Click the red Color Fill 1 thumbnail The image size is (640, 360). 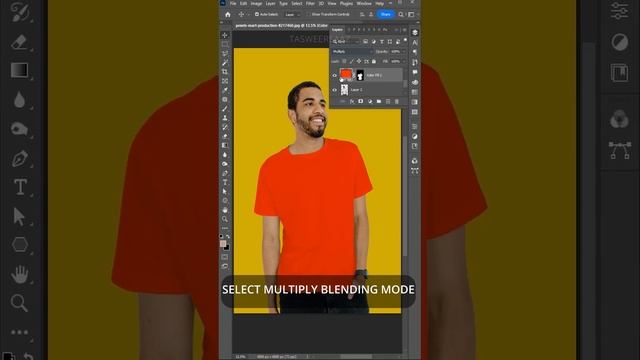pyautogui.click(x=346, y=74)
